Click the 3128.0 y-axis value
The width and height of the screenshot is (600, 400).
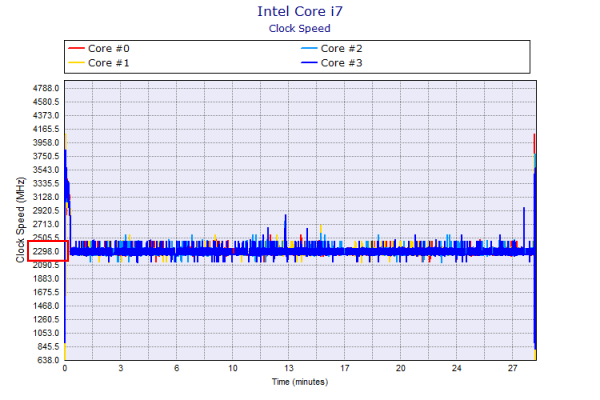pos(46,197)
